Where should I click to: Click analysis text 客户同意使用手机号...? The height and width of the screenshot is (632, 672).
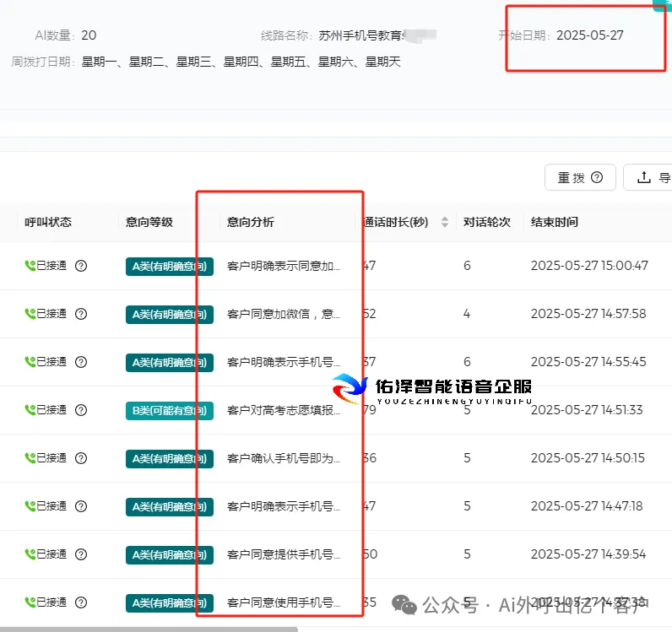tap(284, 602)
